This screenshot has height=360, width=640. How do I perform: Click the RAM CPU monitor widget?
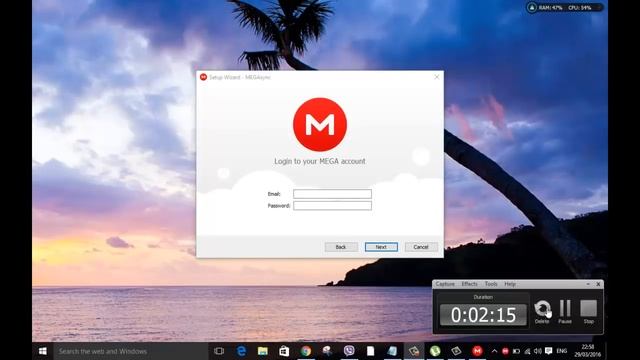564,7
